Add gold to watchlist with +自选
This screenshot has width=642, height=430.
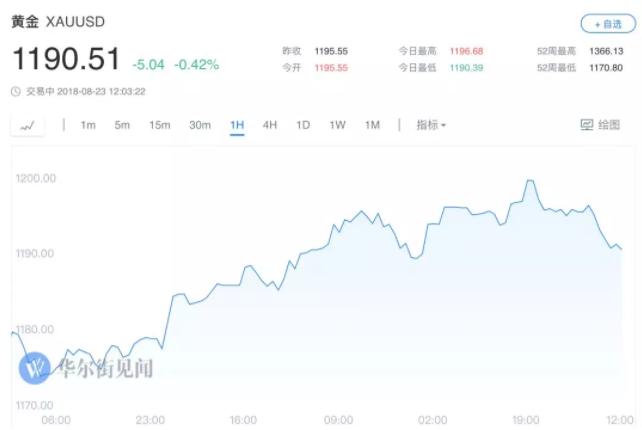(x=608, y=24)
